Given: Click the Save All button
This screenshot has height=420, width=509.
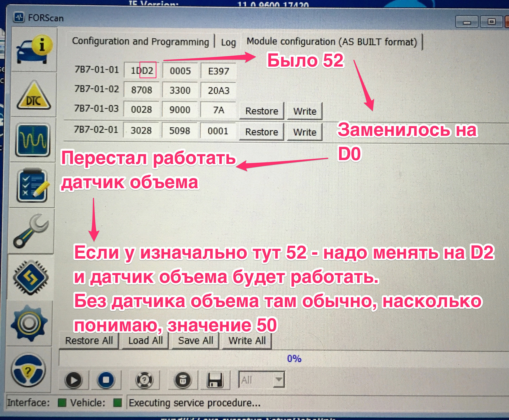Looking at the screenshot, I should (195, 341).
